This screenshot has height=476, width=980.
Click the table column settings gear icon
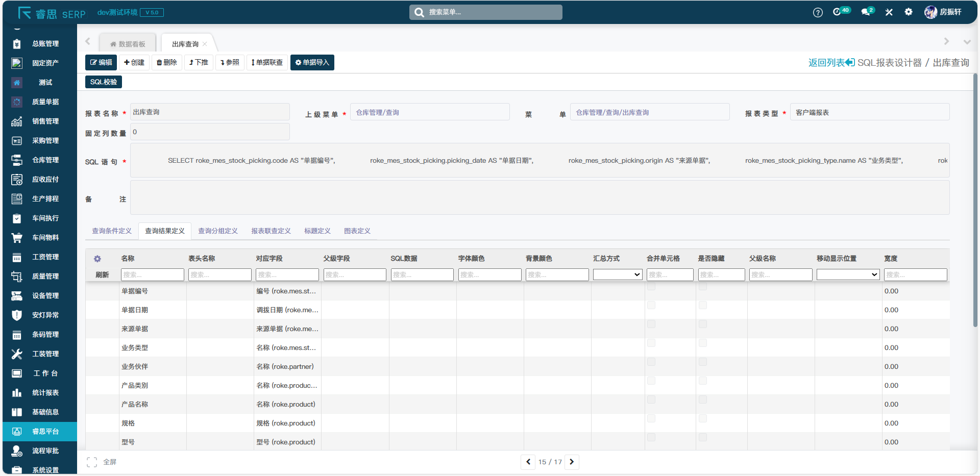(97, 259)
